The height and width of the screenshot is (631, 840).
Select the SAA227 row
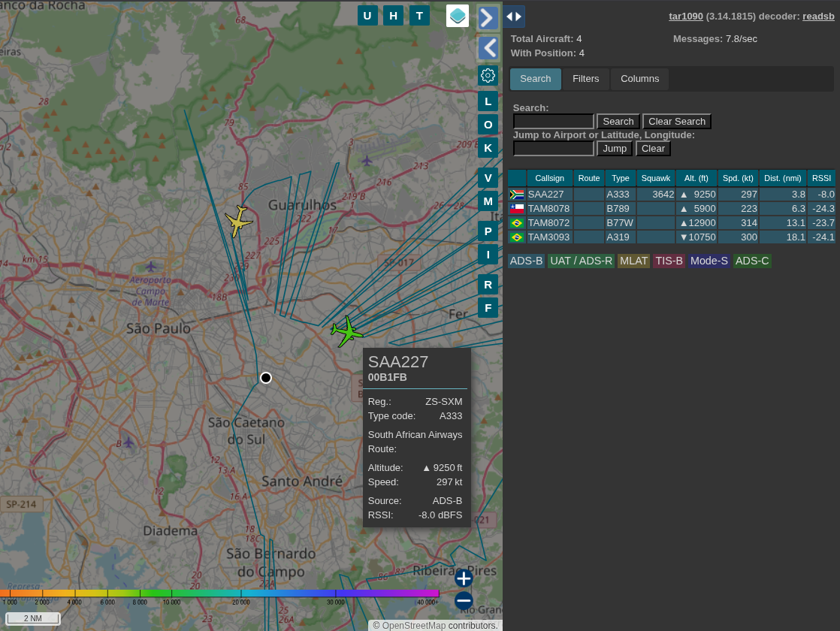[x=672, y=195]
